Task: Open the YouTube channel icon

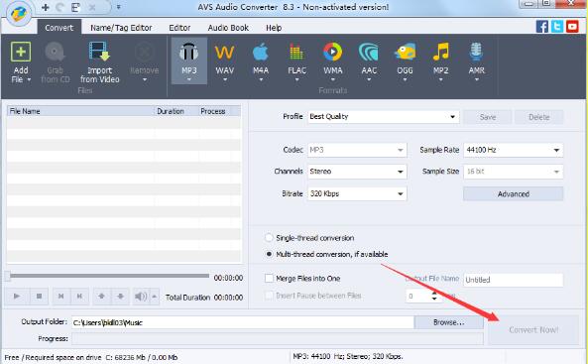Action: (x=572, y=27)
